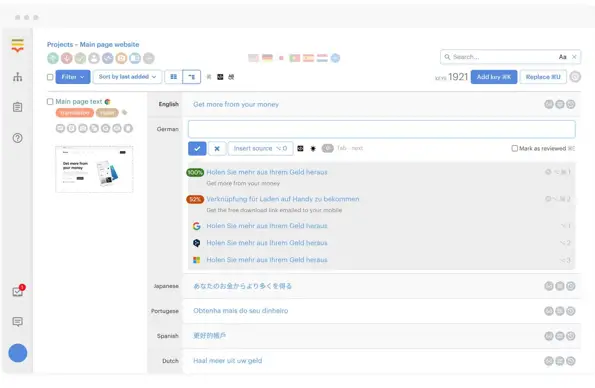595x388 pixels.
Task: Click the blue glossary circle icon
Action: 135,58
